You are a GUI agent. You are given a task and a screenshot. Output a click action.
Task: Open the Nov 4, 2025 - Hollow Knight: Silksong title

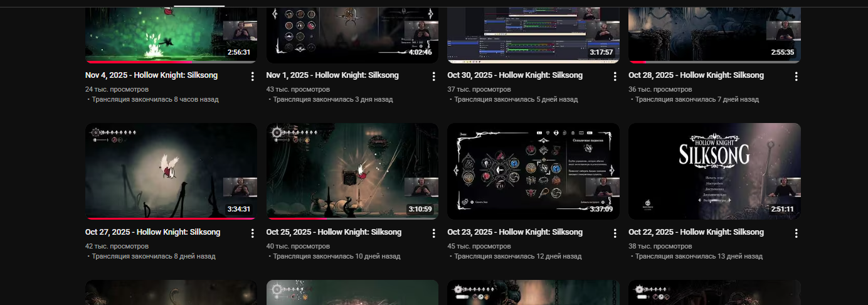coord(152,75)
